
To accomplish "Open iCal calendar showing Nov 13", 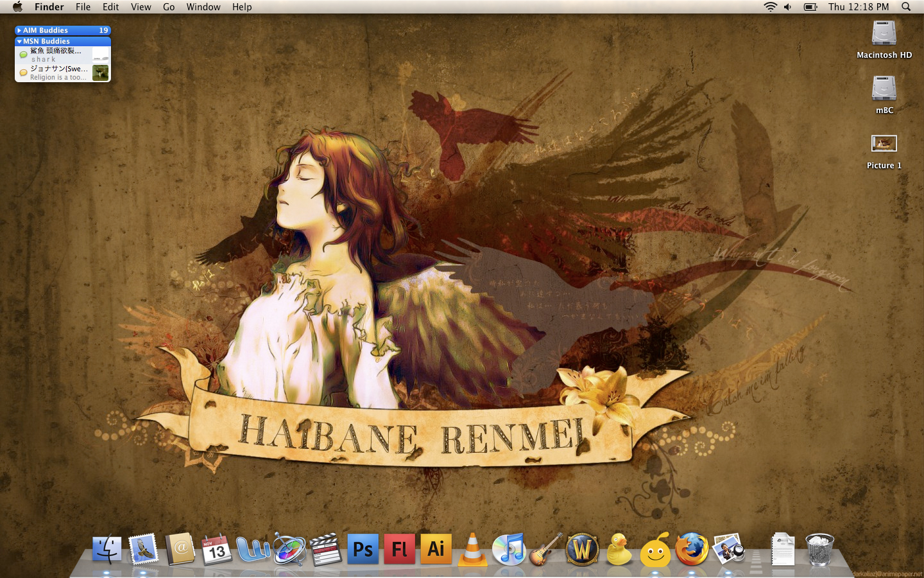I will (x=216, y=550).
